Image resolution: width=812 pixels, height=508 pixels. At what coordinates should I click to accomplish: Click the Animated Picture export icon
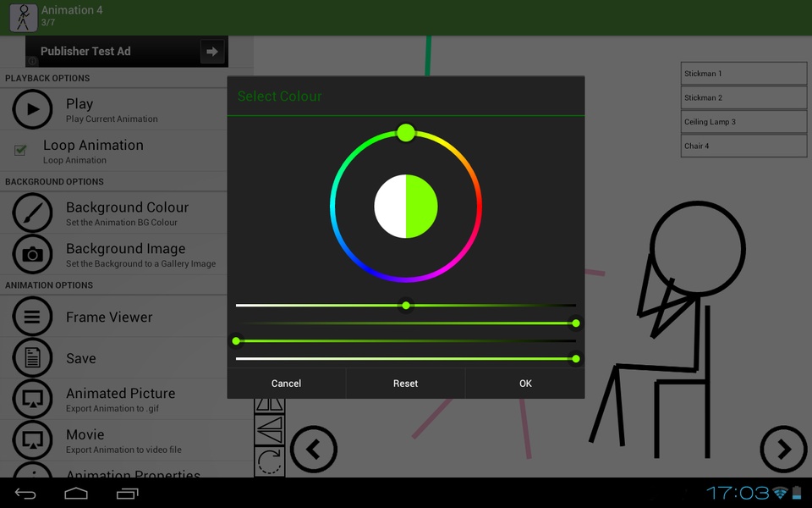coord(32,399)
